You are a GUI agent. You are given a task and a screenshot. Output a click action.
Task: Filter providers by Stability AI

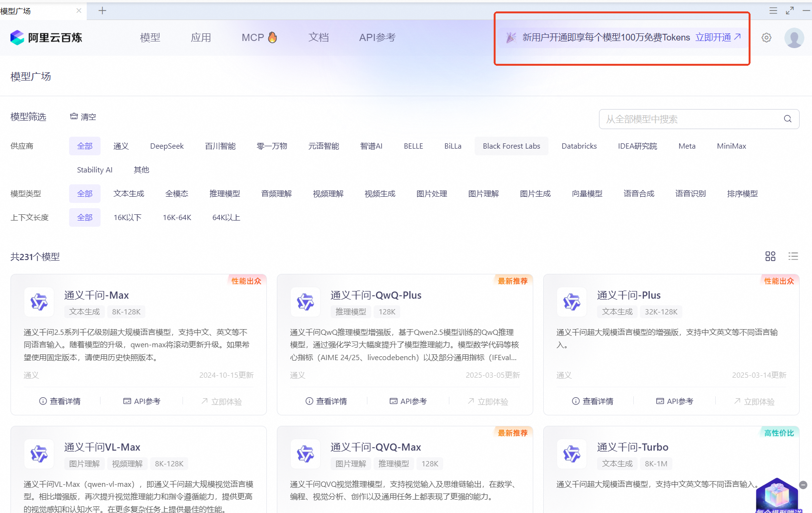95,170
